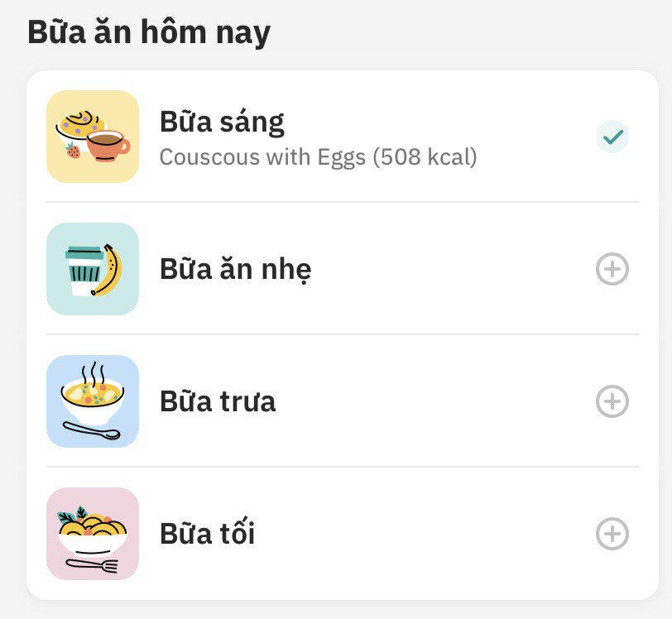The height and width of the screenshot is (619, 672).
Task: Add dinner using the plus icon
Action: pyautogui.click(x=612, y=534)
